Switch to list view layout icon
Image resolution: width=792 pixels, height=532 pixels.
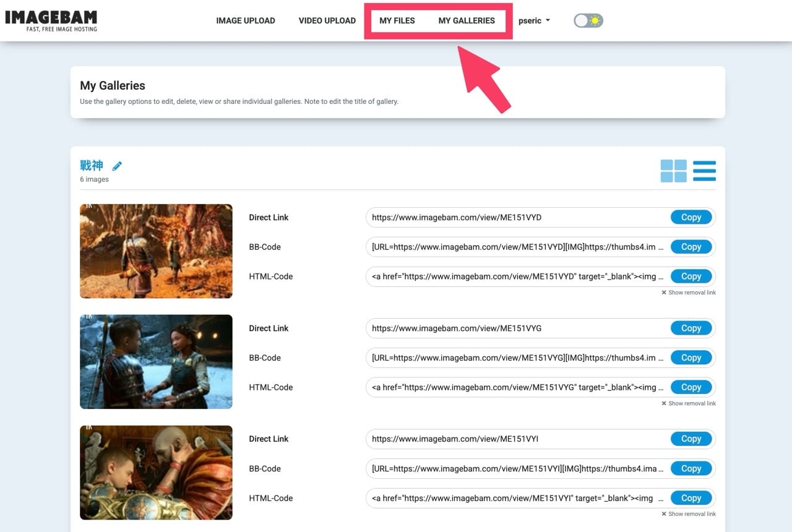tap(704, 171)
